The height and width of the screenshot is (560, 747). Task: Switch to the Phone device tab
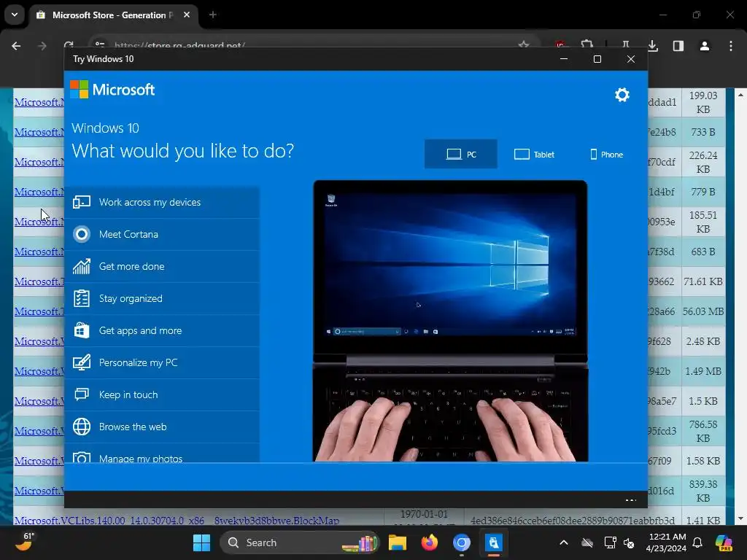click(606, 155)
